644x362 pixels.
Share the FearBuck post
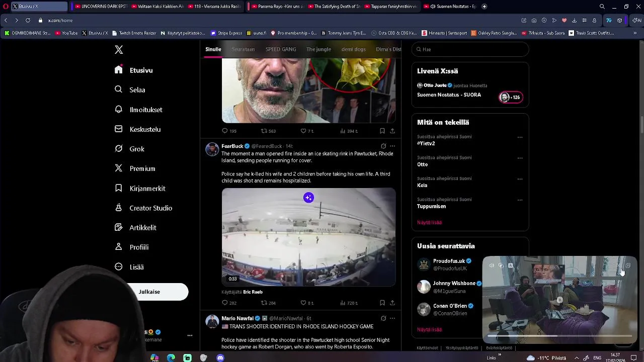point(392,303)
